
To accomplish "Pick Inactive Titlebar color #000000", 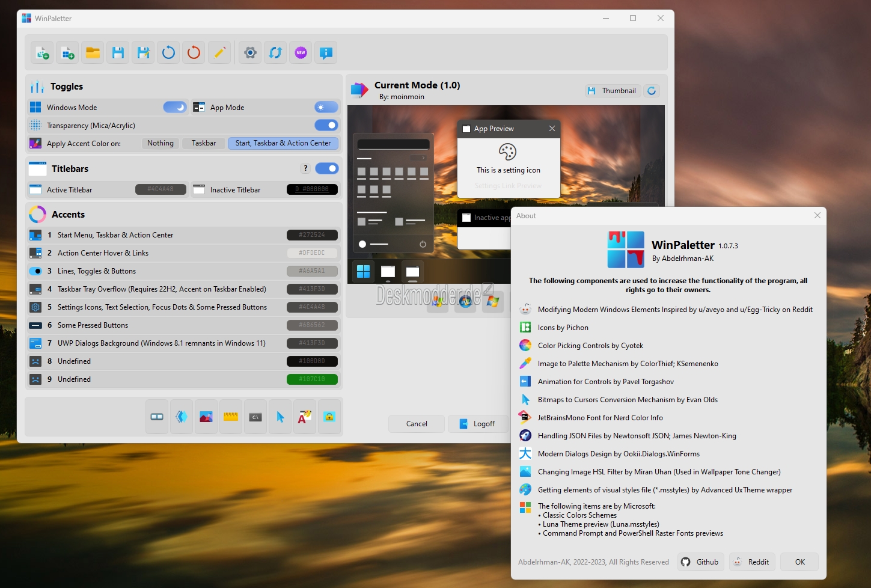I will click(312, 189).
